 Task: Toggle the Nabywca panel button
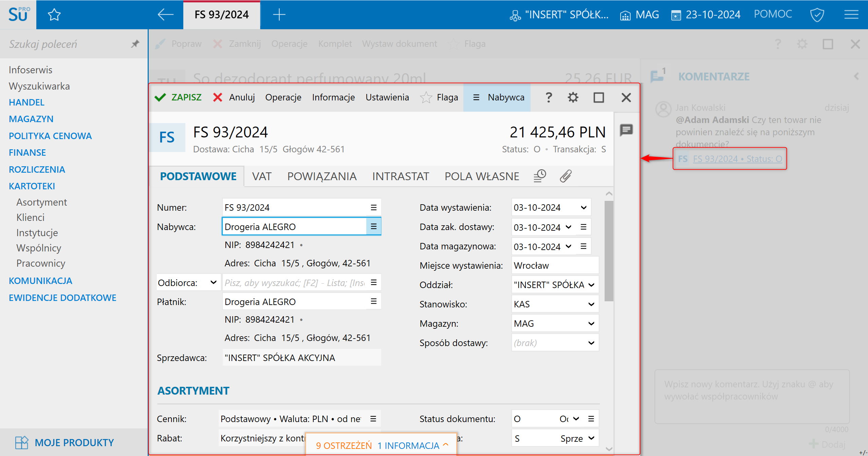497,98
